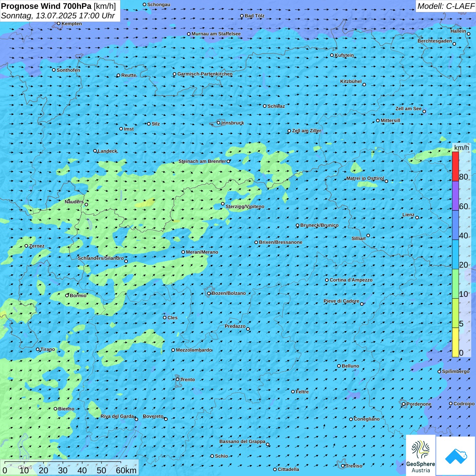Viewport: 476px width, 476px height.
Task: Click the 'km/h' legend heading
Action: pyautogui.click(x=461, y=148)
